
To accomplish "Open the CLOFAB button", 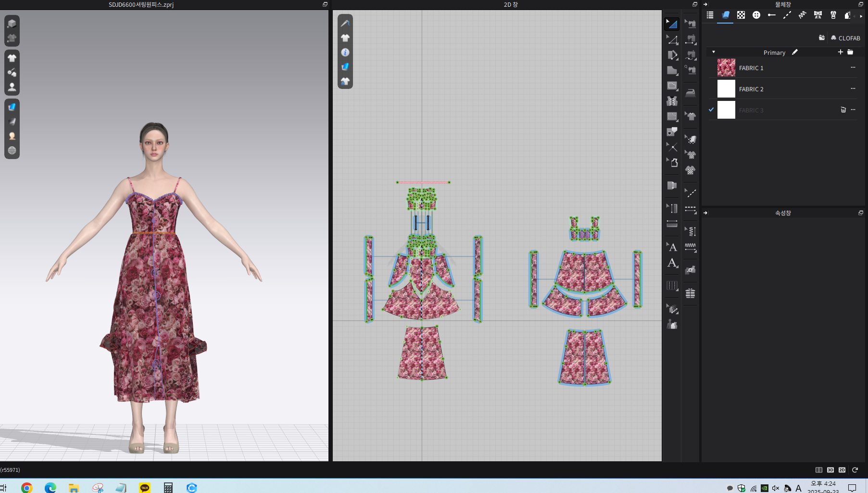I will pyautogui.click(x=845, y=38).
